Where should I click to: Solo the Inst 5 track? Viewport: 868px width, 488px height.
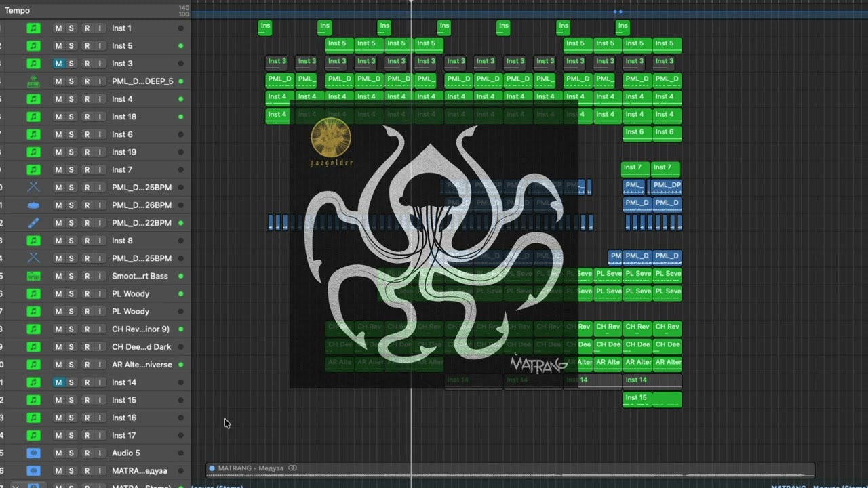(x=71, y=46)
